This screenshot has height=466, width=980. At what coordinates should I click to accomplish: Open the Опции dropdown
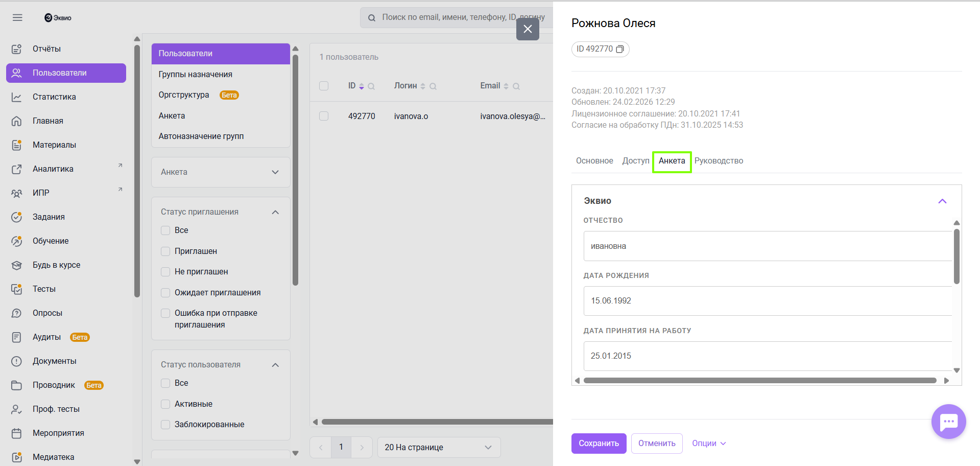pyautogui.click(x=709, y=444)
